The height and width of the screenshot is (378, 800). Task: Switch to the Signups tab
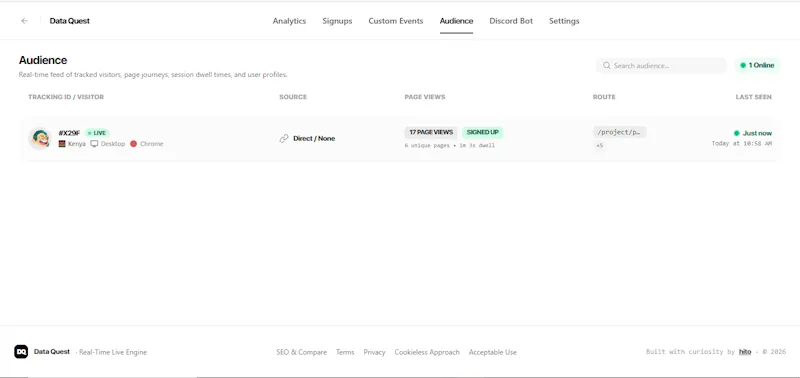[337, 21]
